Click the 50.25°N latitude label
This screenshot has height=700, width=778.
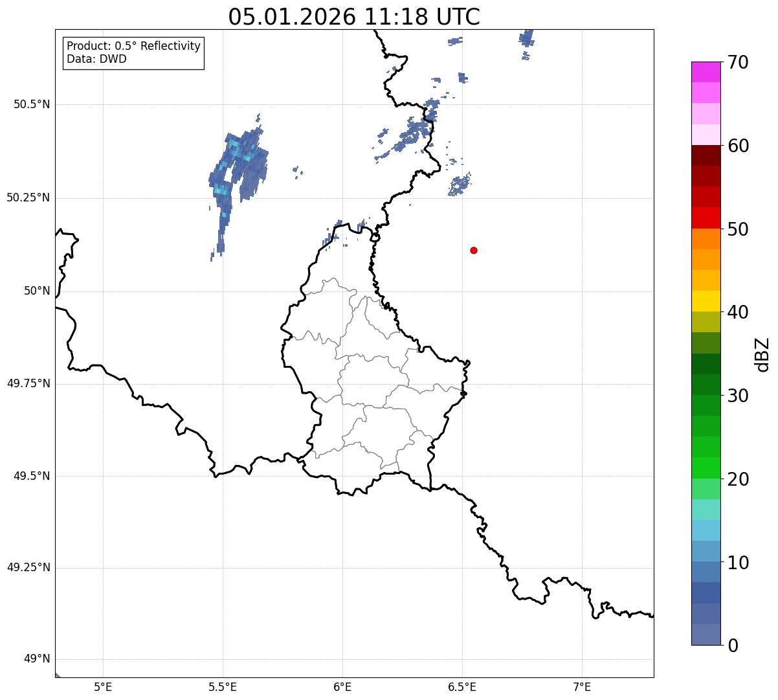coord(28,198)
